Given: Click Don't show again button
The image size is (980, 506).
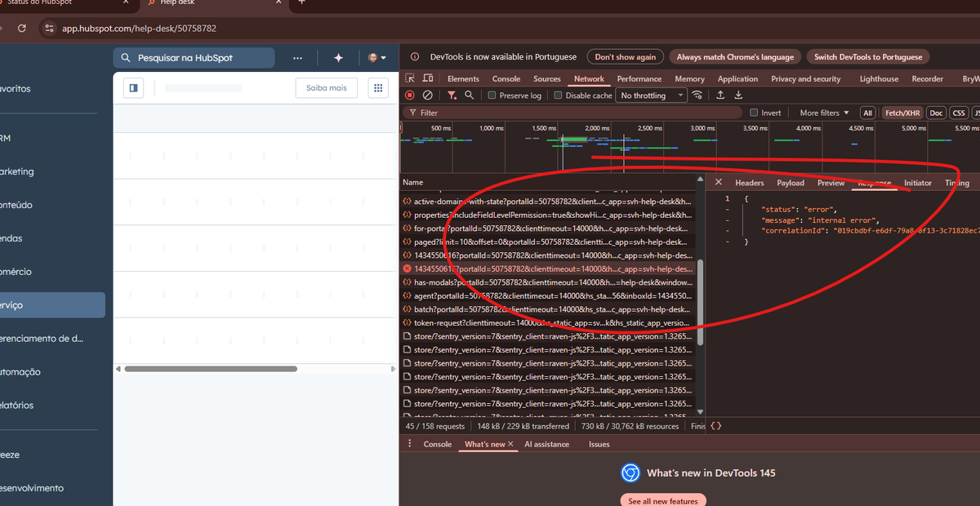Looking at the screenshot, I should (x=626, y=57).
